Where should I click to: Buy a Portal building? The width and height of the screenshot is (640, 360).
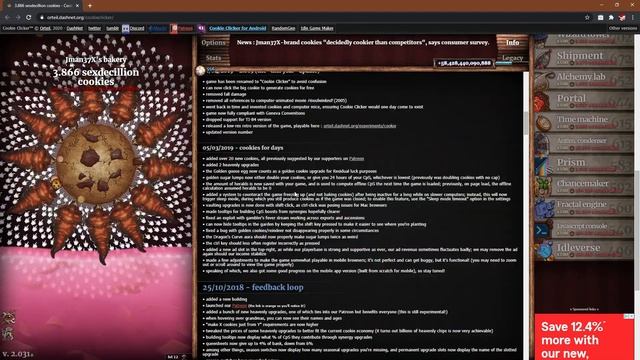[584, 100]
